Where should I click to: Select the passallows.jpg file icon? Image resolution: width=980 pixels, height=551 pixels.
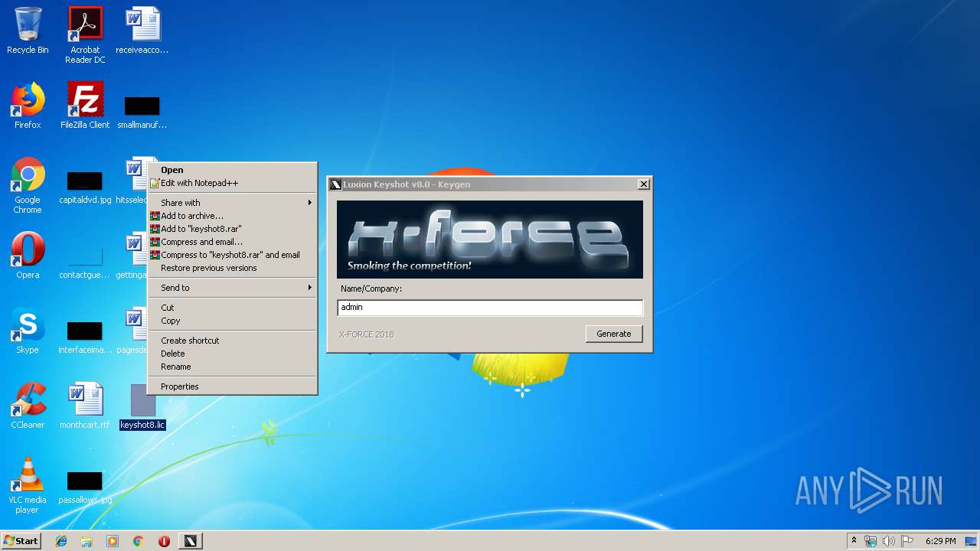click(x=85, y=487)
